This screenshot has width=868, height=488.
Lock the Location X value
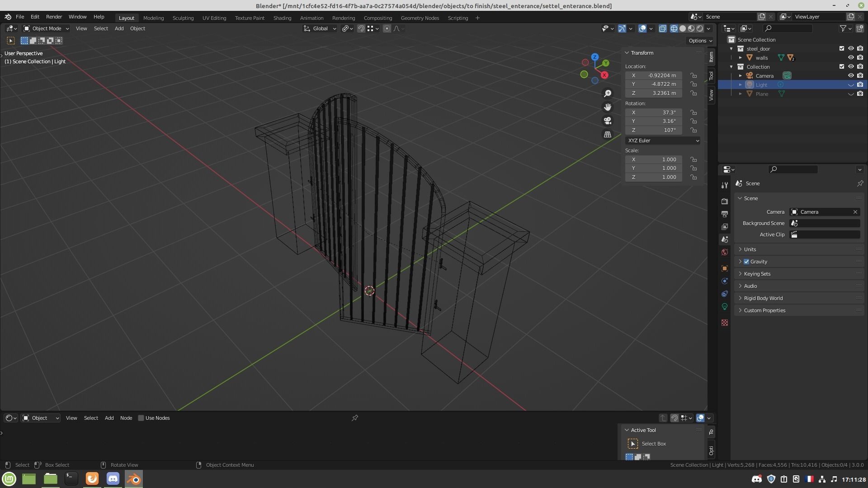693,75
